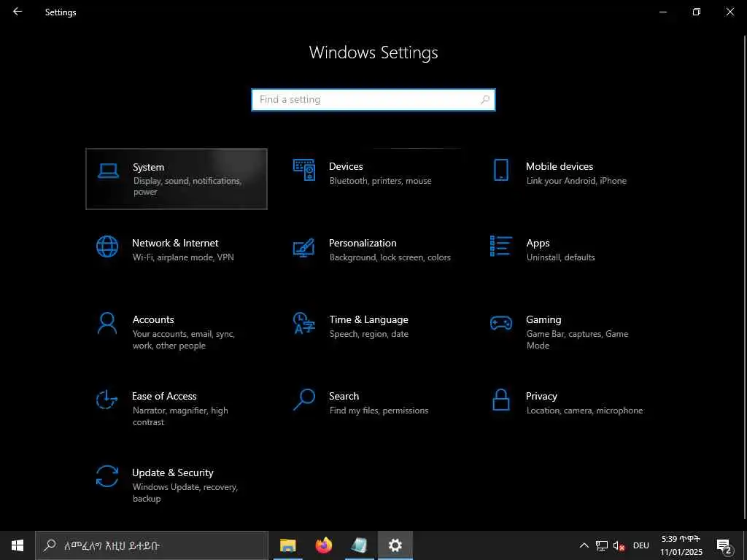Click "Game Bar, captures, Game Mode" text
The height and width of the screenshot is (560, 747).
[577, 340]
